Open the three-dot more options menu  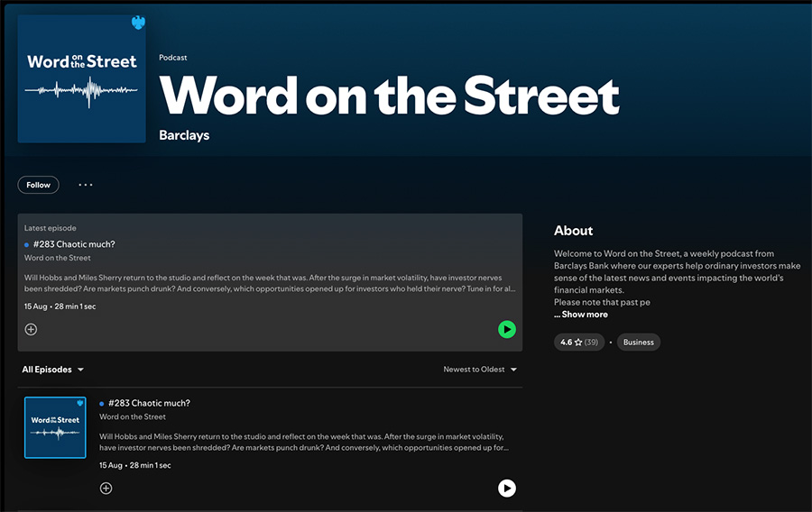pos(86,185)
